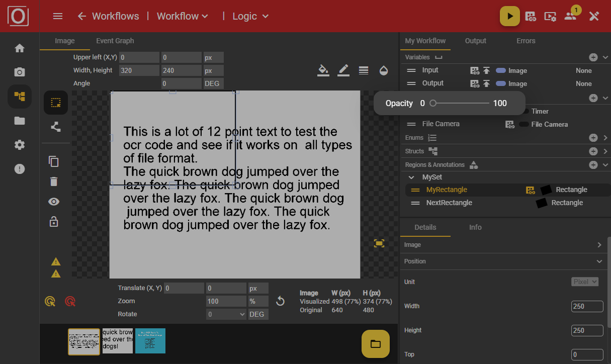Image resolution: width=611 pixels, height=364 pixels.
Task: Click the reset view rotate icon
Action: coord(281,301)
